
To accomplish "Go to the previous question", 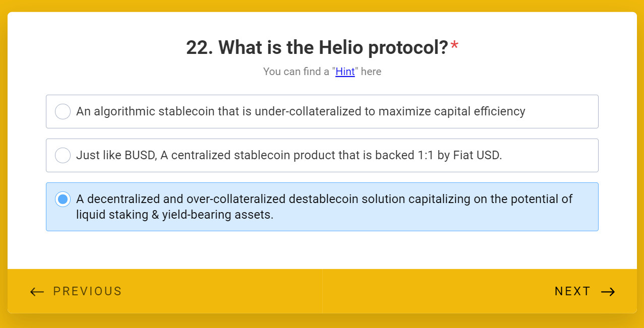I will click(x=87, y=292).
